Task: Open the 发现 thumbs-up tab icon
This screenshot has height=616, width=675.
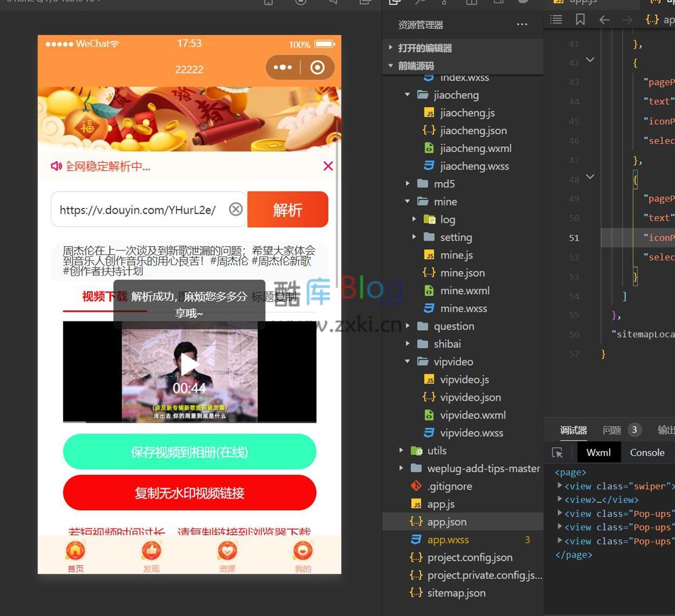Action: [151, 551]
